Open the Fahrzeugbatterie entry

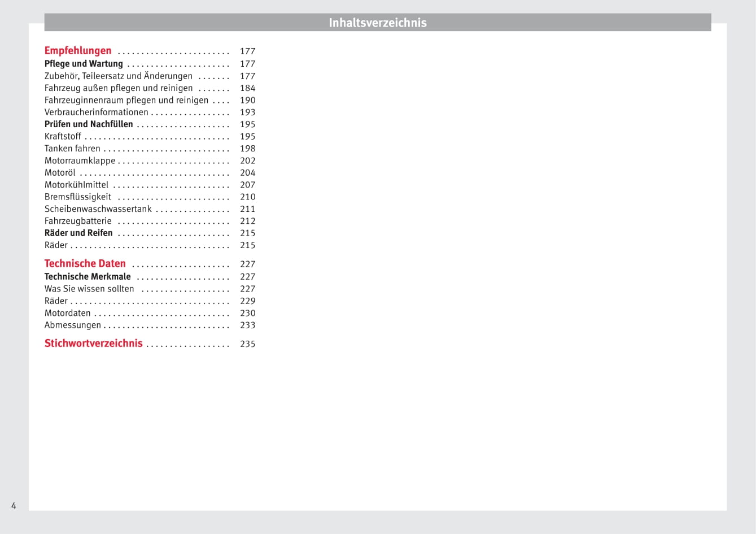pyautogui.click(x=78, y=221)
